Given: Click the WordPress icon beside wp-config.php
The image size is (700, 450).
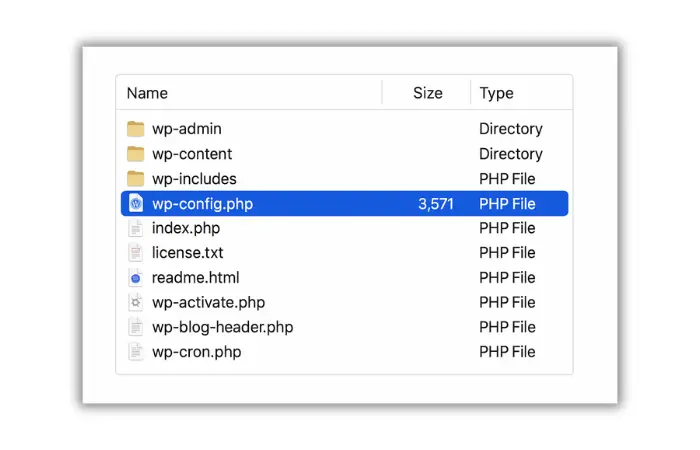Looking at the screenshot, I should (136, 204).
